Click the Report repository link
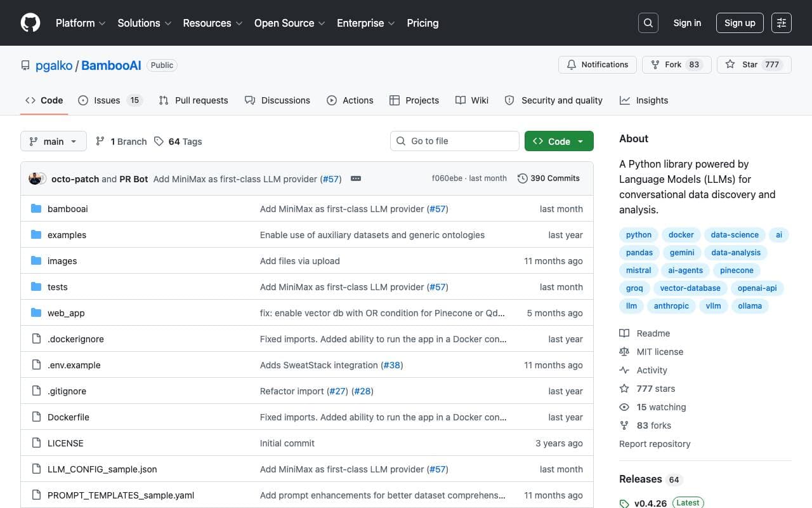This screenshot has height=508, width=812. [655, 444]
